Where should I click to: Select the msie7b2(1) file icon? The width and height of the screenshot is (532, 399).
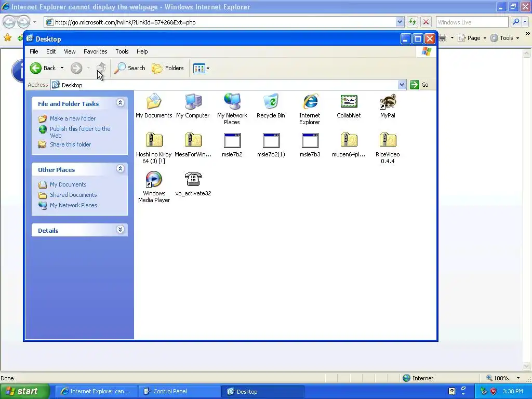point(271,145)
